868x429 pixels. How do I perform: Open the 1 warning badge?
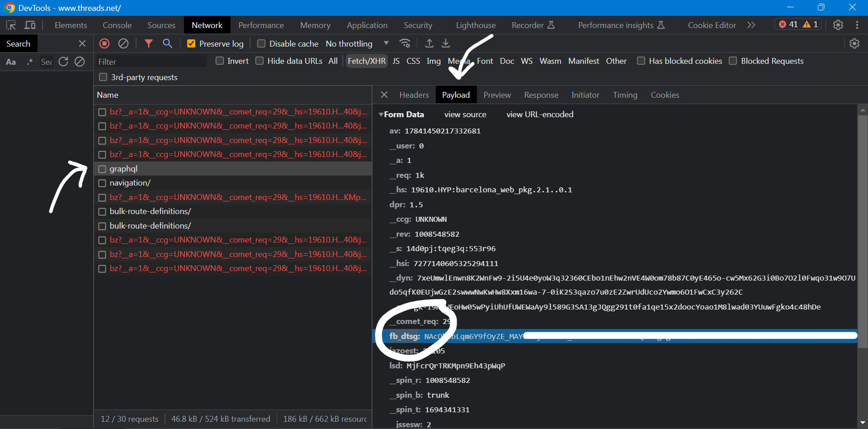pos(811,24)
